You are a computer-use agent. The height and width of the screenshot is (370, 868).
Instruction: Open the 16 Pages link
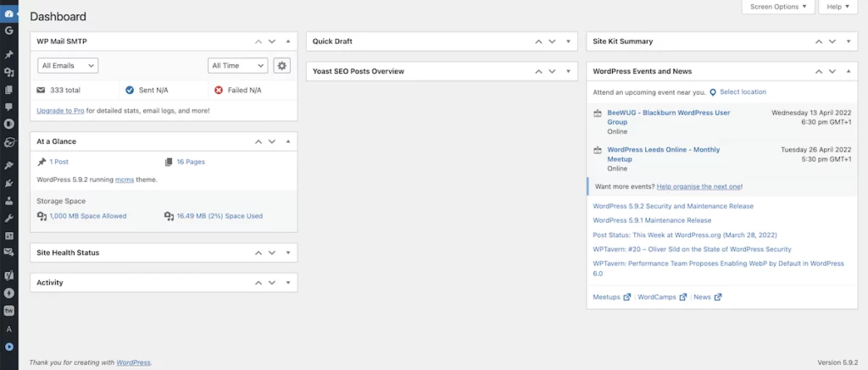pyautogui.click(x=191, y=162)
